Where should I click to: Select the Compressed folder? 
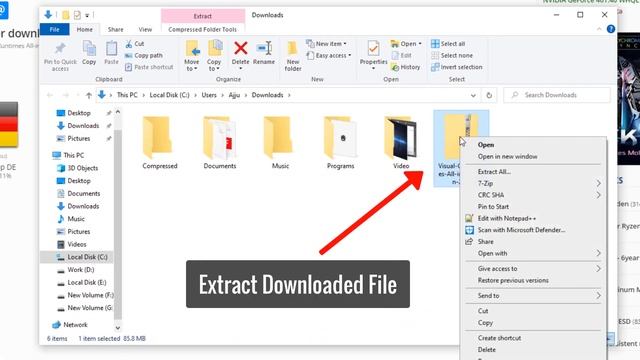[x=160, y=142]
